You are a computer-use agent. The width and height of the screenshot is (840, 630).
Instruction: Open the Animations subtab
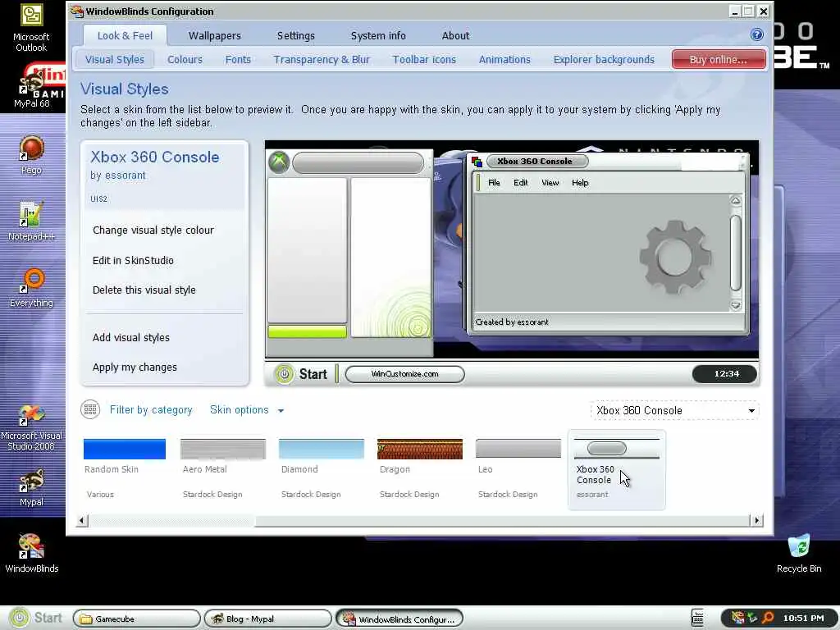504,59
